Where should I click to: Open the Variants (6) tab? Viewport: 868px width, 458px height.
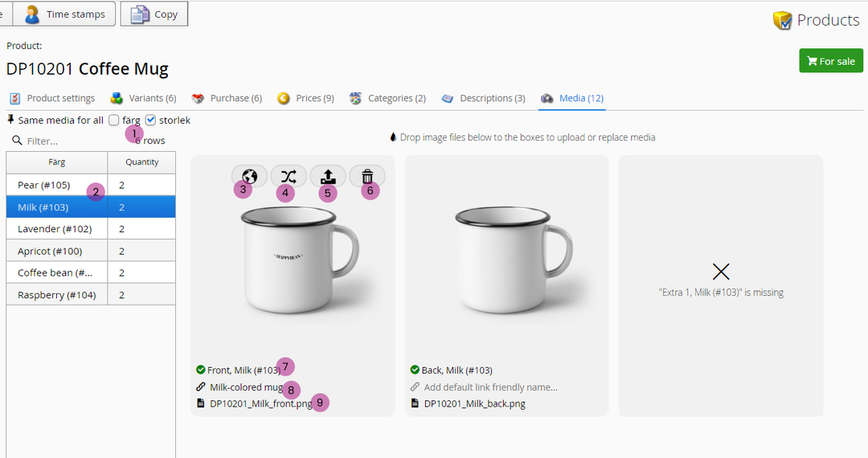(x=143, y=98)
